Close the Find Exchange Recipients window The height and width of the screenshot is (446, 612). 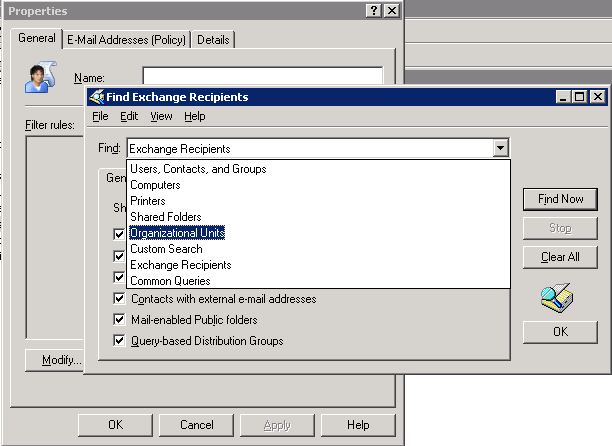(x=598, y=96)
